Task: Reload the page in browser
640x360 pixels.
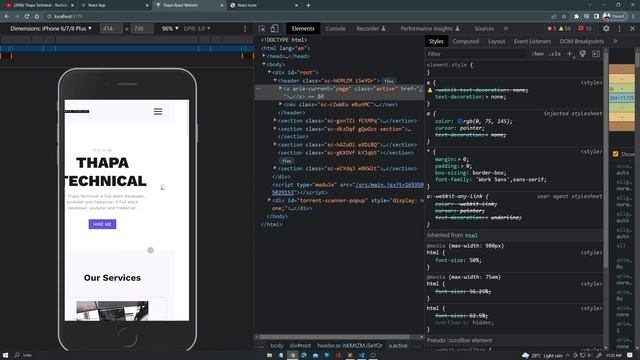Action: pyautogui.click(x=27, y=16)
